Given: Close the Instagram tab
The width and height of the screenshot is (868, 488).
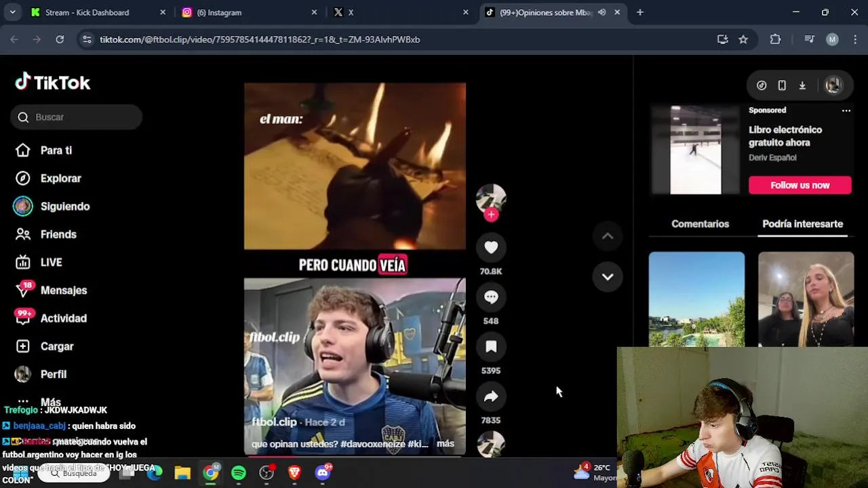Looking at the screenshot, I should 314,12.
